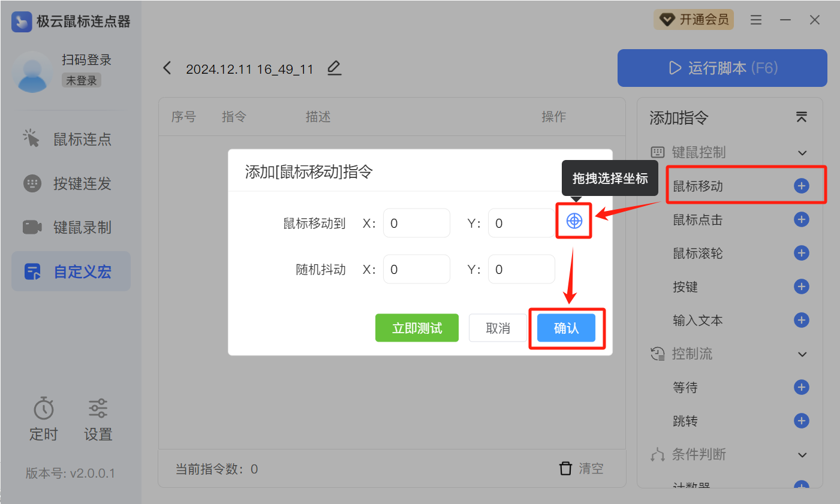Open the 设置 settings panel
Viewport: 840px width, 504px height.
(98, 419)
